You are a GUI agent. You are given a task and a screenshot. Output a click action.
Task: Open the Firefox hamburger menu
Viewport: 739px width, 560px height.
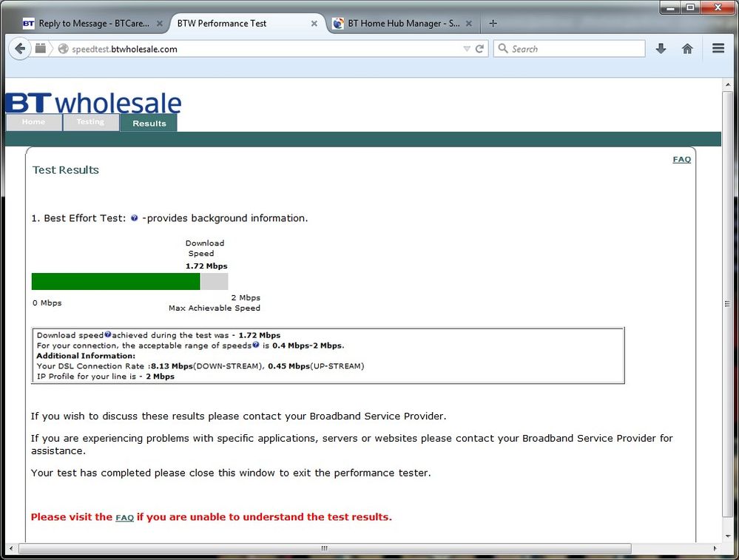coord(718,48)
